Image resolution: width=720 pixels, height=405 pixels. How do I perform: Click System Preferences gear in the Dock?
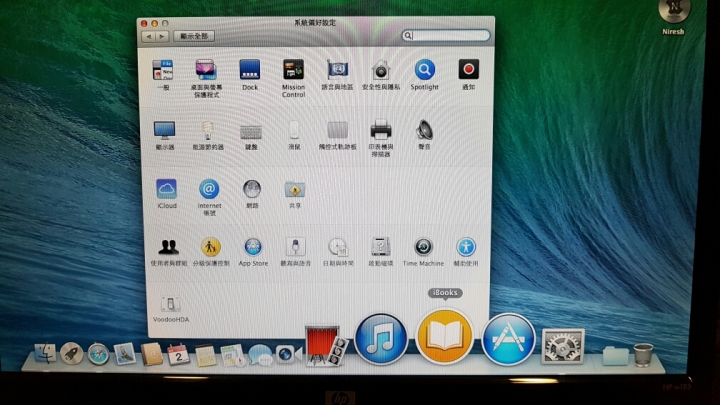tap(562, 347)
